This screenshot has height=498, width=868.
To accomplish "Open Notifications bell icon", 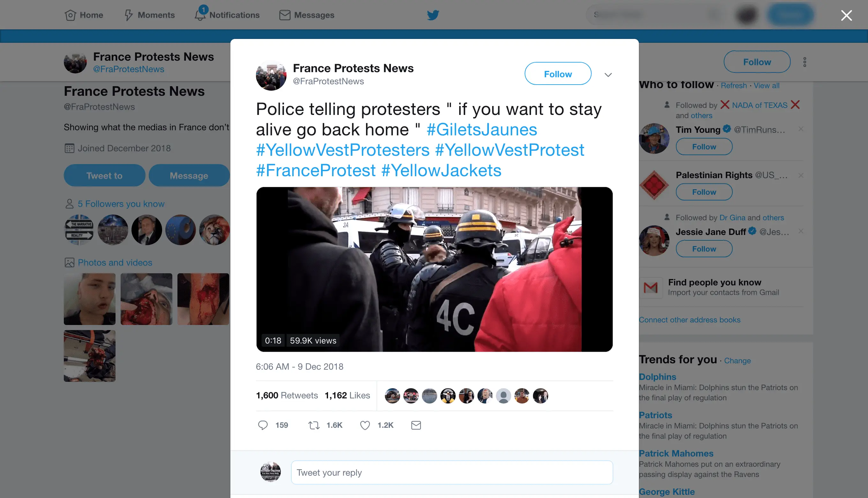I will [x=200, y=14].
